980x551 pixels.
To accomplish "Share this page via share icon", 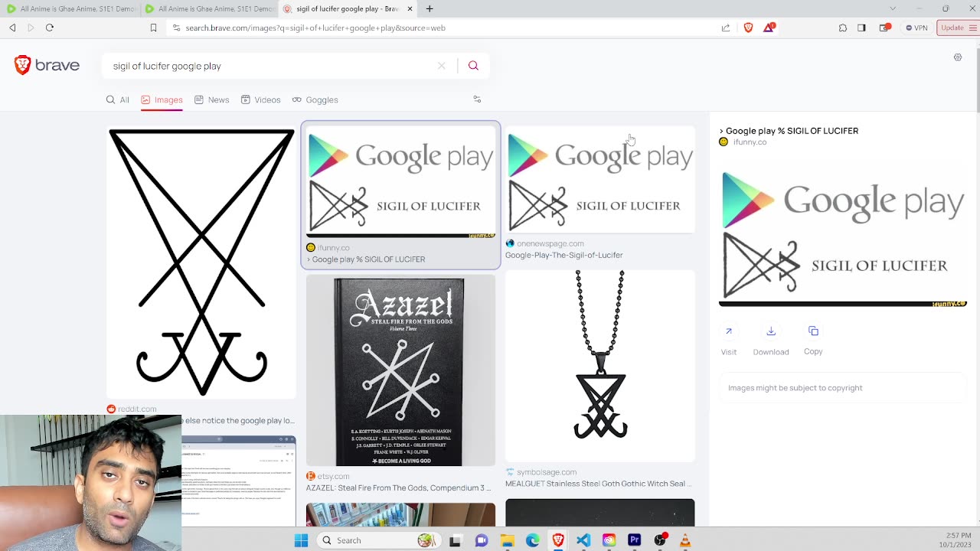I will (x=726, y=28).
